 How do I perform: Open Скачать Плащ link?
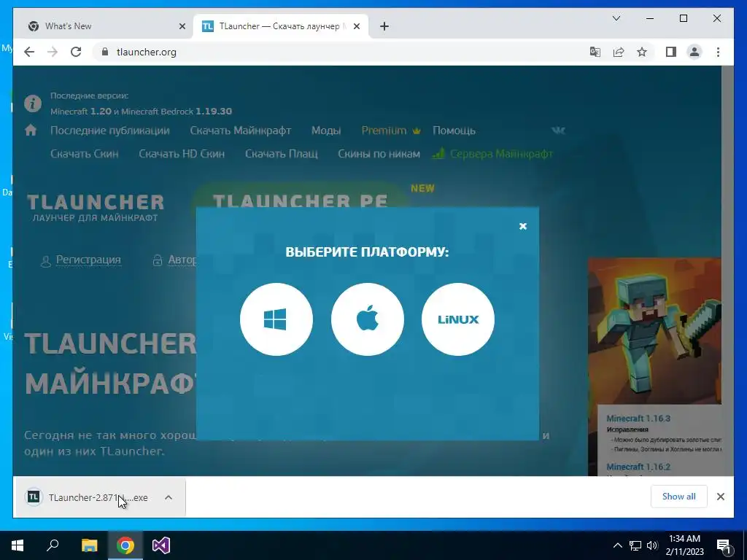click(281, 154)
